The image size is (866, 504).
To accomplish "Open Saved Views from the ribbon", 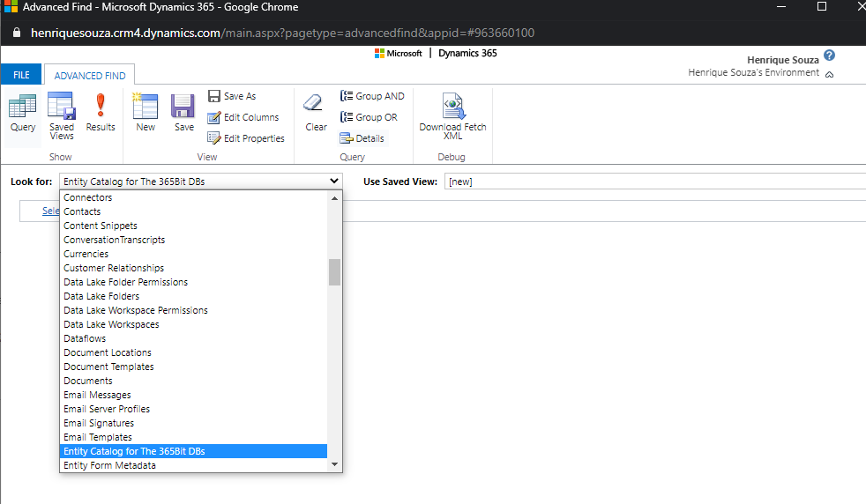I will 62,116.
